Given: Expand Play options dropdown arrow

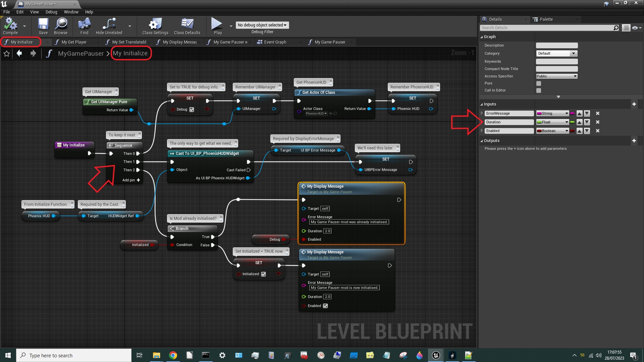Looking at the screenshot, I should [231, 26].
